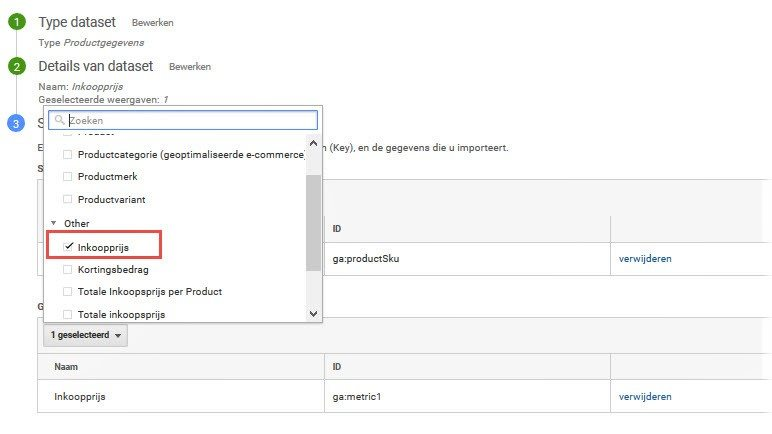The width and height of the screenshot is (772, 434).
Task: Click step 2 green circle icon
Action: (17, 66)
